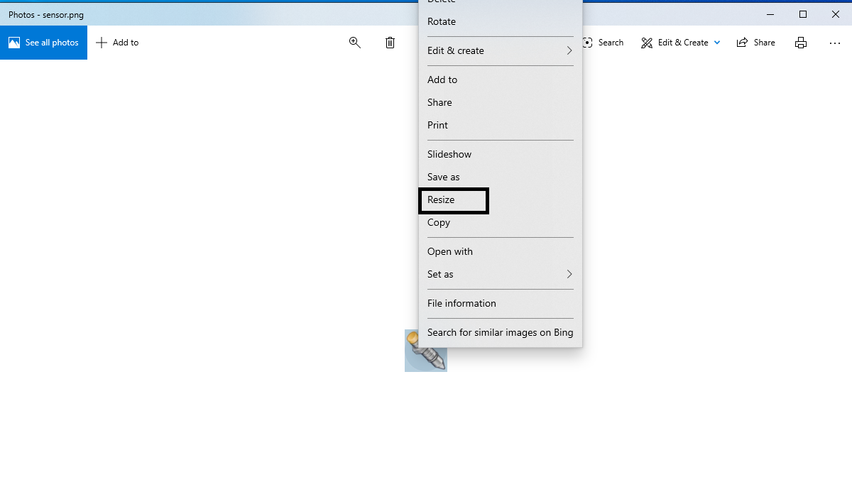Minimize the Photos window

click(770, 14)
